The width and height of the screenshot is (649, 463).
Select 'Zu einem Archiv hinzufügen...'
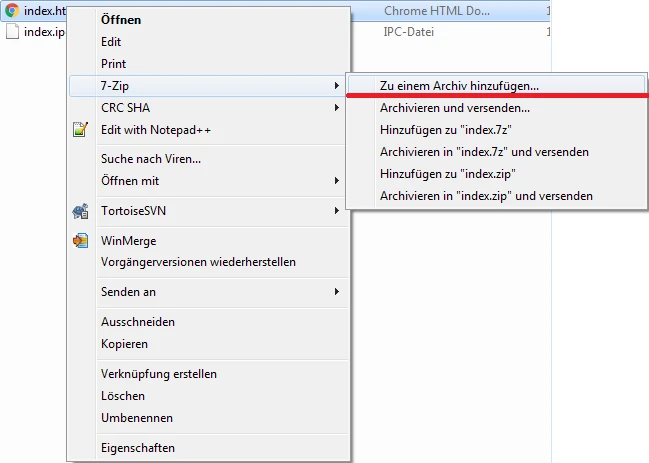(x=459, y=86)
